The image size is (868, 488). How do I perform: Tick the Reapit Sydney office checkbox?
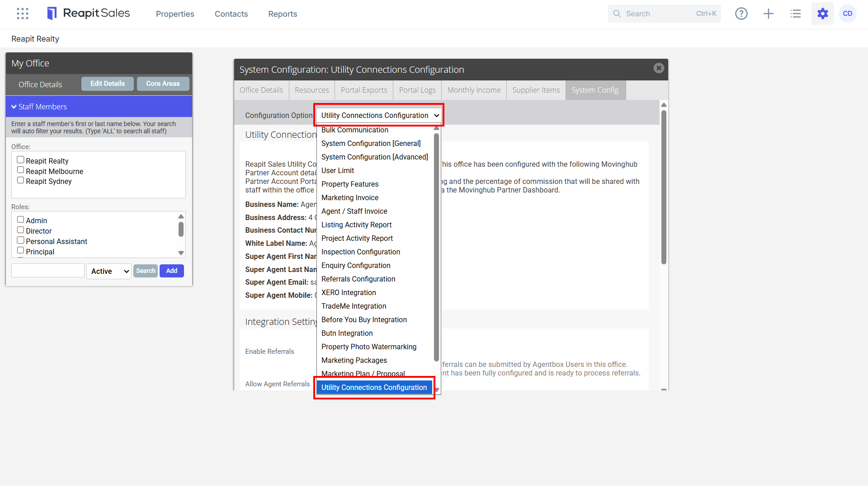[x=20, y=180]
